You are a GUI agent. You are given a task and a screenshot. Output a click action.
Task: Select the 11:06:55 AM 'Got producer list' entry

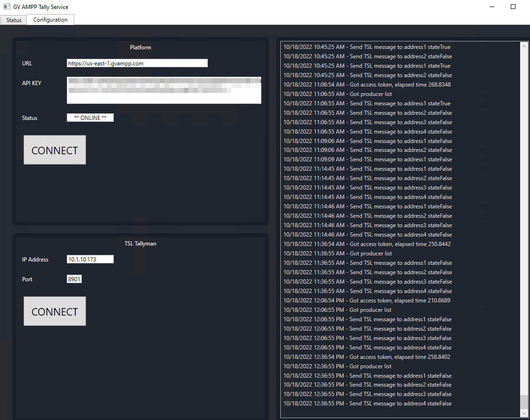tap(338, 94)
